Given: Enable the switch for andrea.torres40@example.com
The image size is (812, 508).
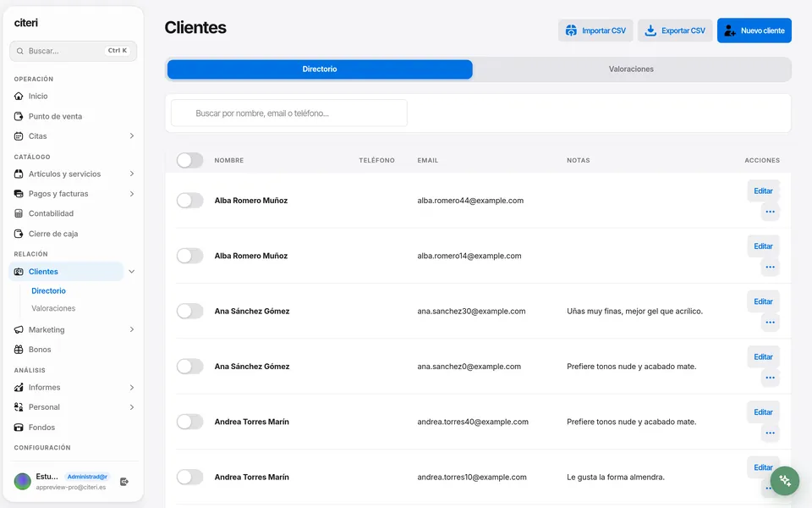Looking at the screenshot, I should click(x=190, y=422).
